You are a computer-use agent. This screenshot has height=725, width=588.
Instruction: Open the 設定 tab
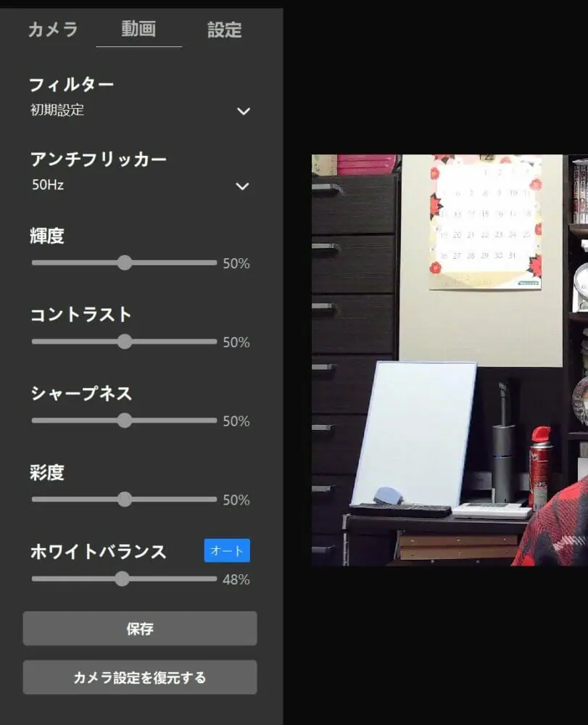pos(224,30)
